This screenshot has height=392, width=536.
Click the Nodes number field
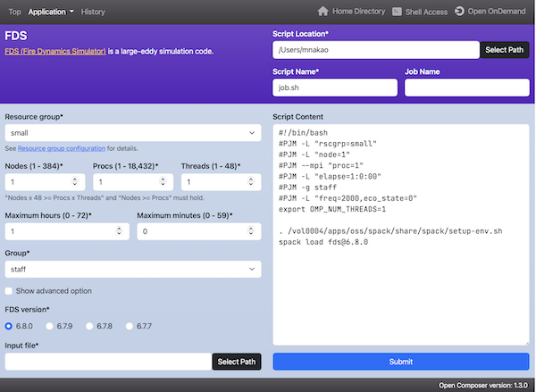45,182
